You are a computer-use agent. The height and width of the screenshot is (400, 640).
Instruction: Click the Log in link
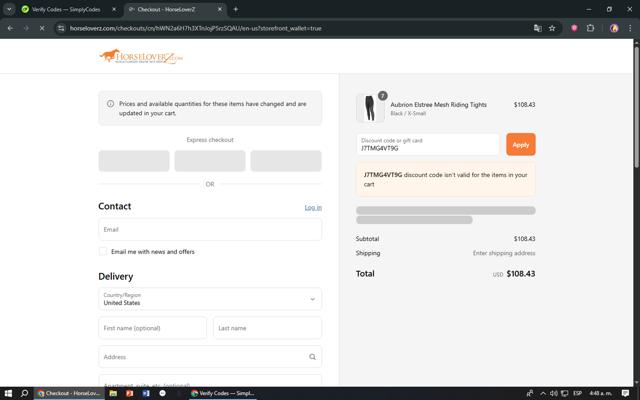313,207
